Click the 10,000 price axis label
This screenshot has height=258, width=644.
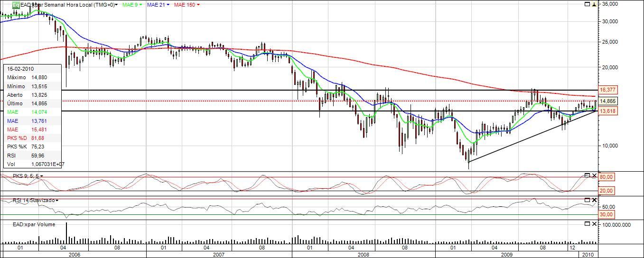[610, 146]
